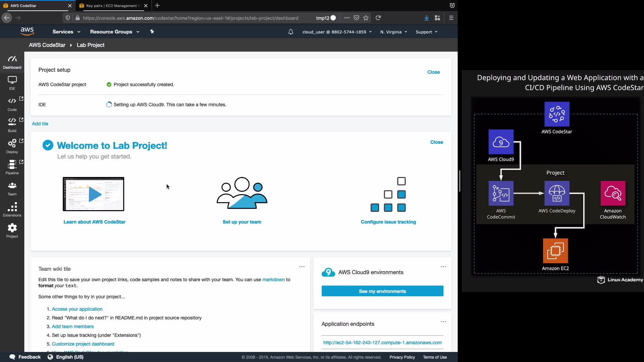Switch to the Key pairs EC2 tab
This screenshot has height=362, width=644.
pos(112,6)
